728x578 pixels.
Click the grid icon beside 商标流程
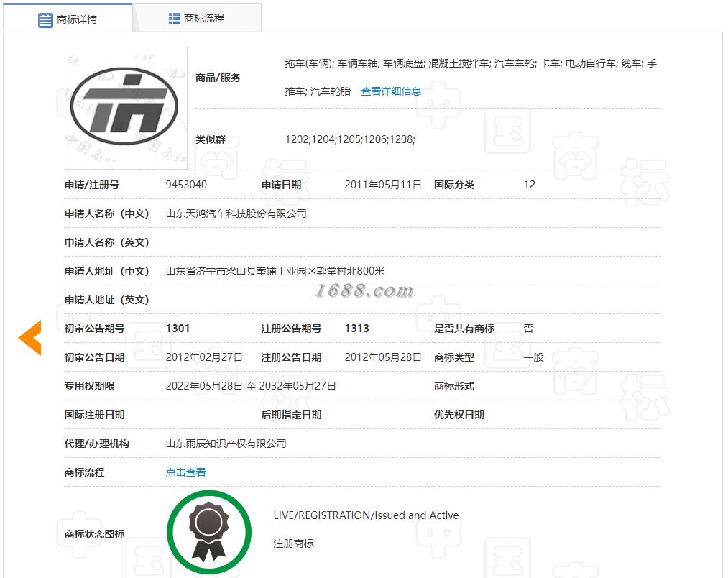(174, 19)
